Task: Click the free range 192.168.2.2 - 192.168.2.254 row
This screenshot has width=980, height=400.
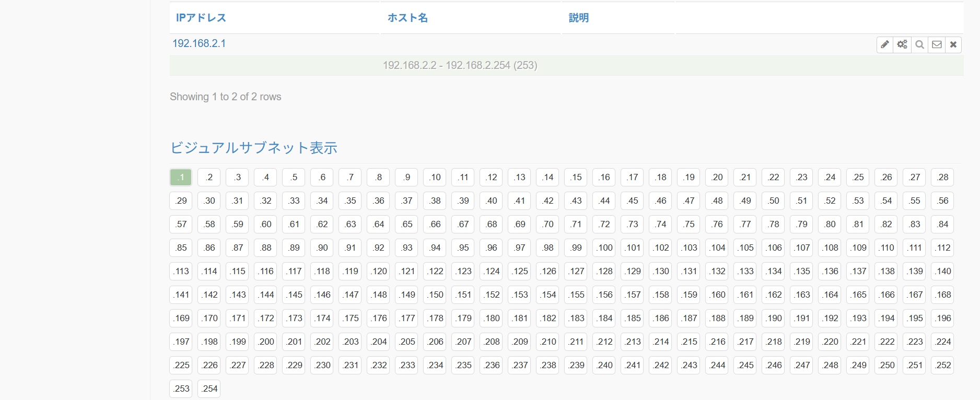Action: pyautogui.click(x=460, y=65)
